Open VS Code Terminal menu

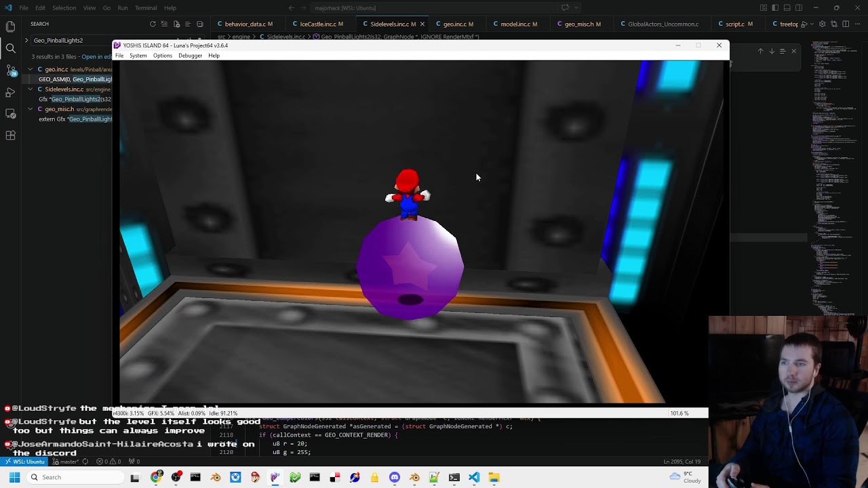(x=146, y=8)
